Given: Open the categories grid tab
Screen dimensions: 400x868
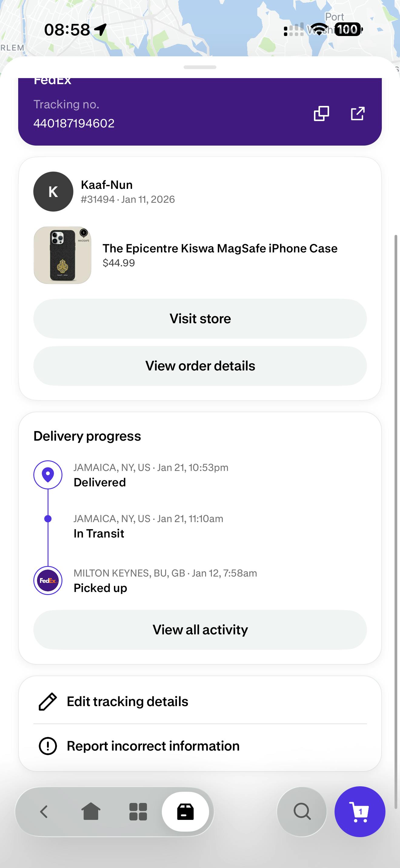Looking at the screenshot, I should (138, 811).
